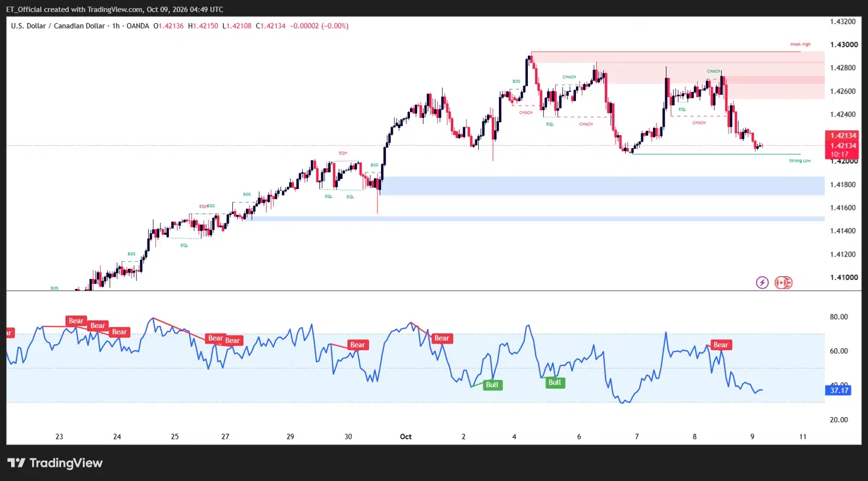
Task: Click the 1.41600 price axis label
Action: point(843,207)
